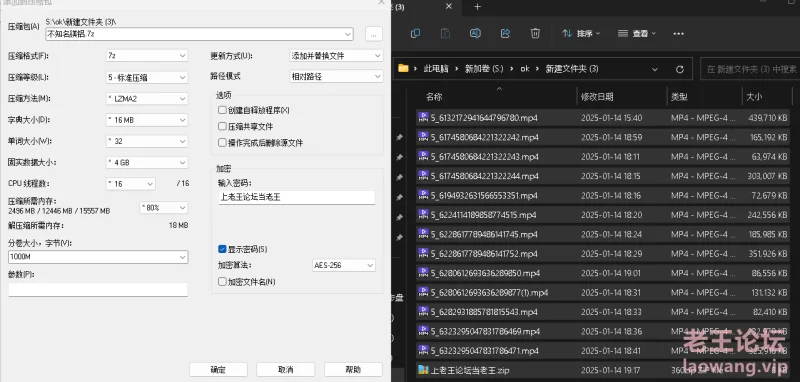
Task: Sort by the 名称 column header
Action: click(434, 97)
